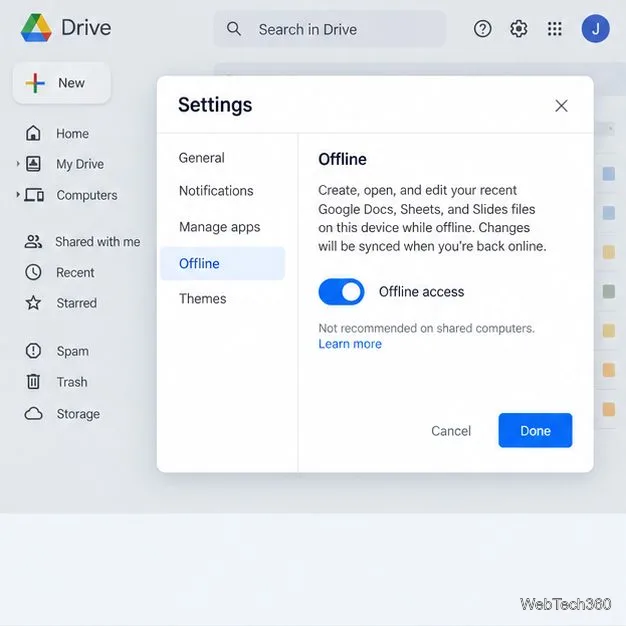Open Trash label in sidebar
This screenshot has height=626, width=626.
71,382
